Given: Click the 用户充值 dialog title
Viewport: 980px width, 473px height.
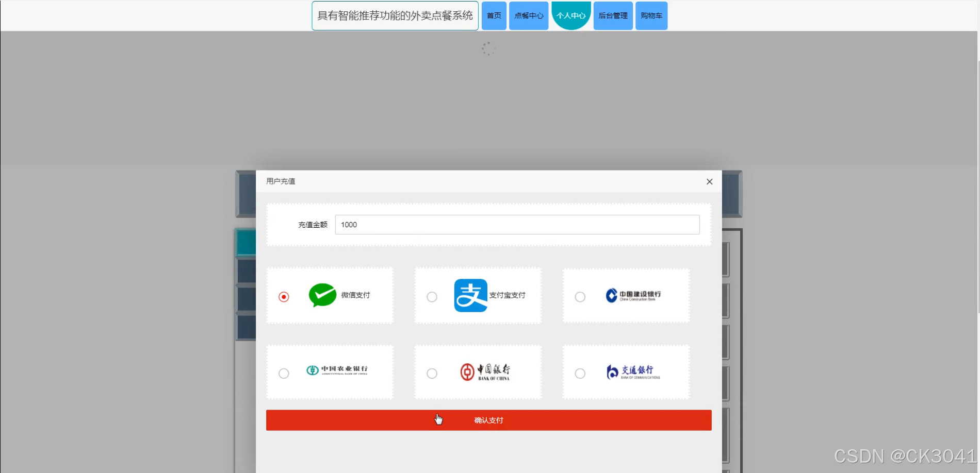Looking at the screenshot, I should pyautogui.click(x=281, y=181).
